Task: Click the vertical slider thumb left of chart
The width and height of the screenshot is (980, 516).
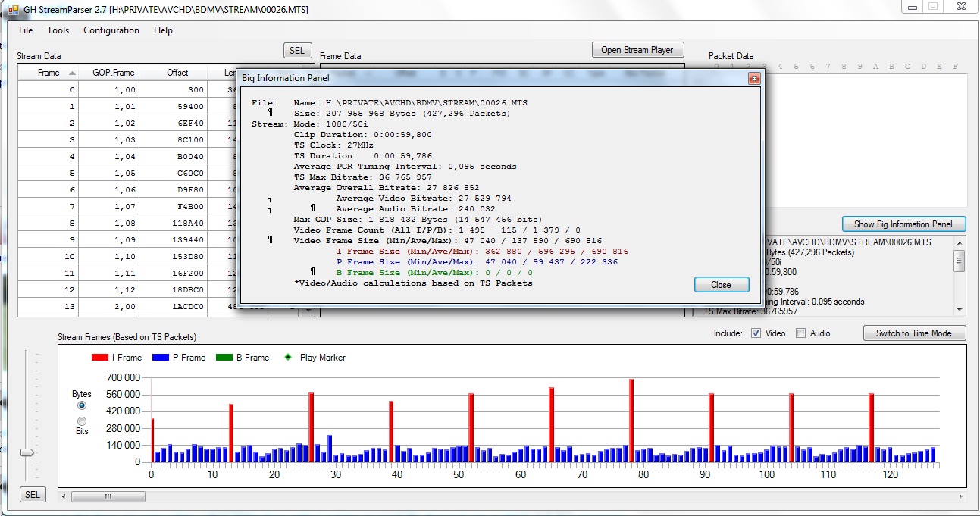Action: pos(27,452)
